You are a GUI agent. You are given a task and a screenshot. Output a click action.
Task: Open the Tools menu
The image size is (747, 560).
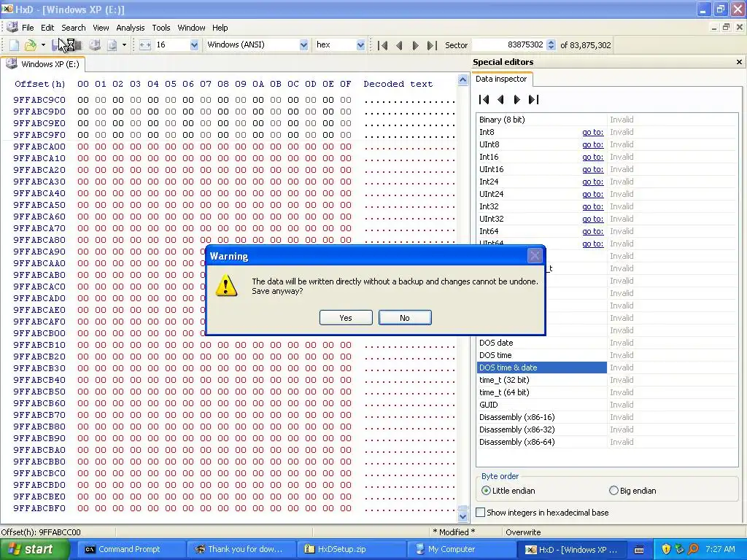click(x=161, y=28)
